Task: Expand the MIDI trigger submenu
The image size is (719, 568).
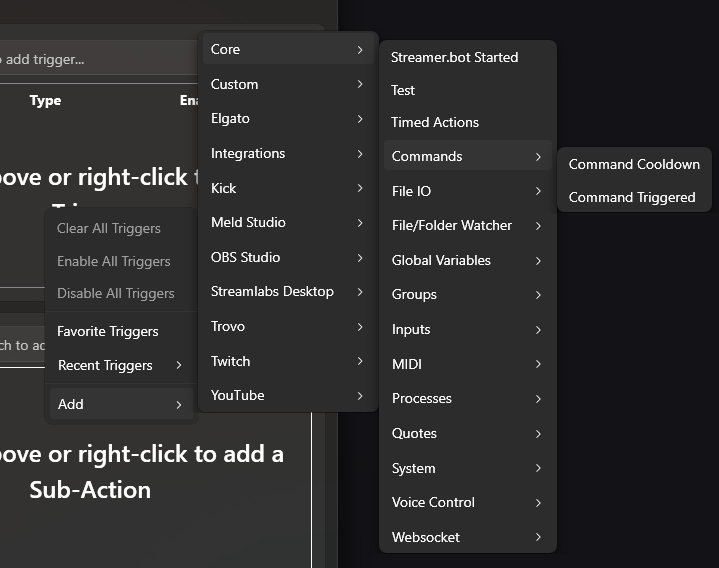Action: (x=466, y=364)
